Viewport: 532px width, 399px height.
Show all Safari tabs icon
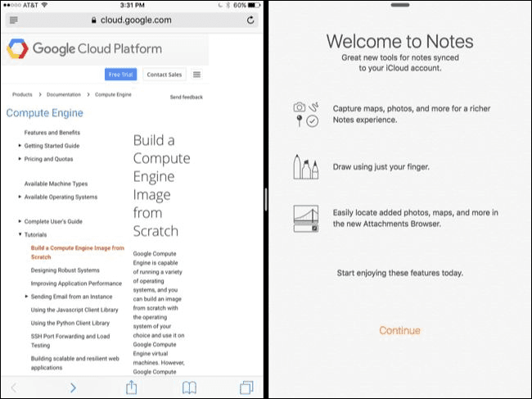coord(246,388)
